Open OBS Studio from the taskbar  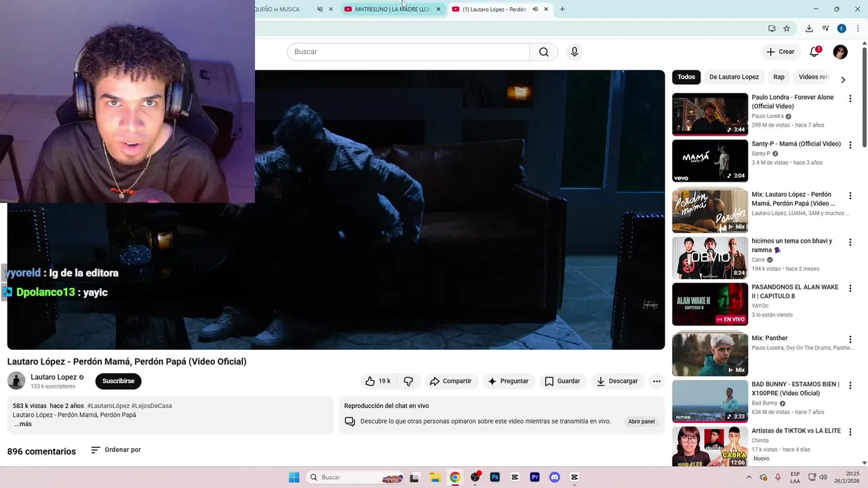(x=475, y=477)
